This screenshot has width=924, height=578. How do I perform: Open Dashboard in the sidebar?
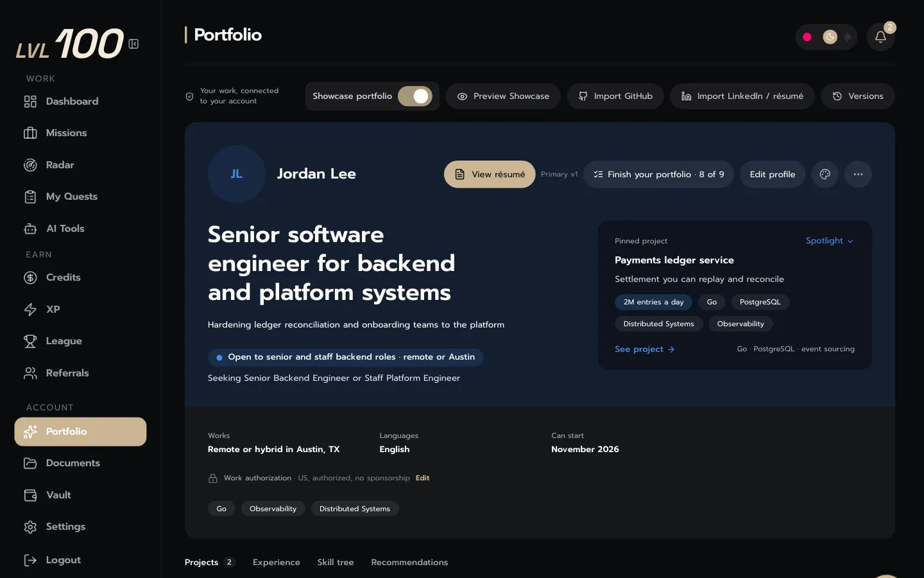click(80, 101)
